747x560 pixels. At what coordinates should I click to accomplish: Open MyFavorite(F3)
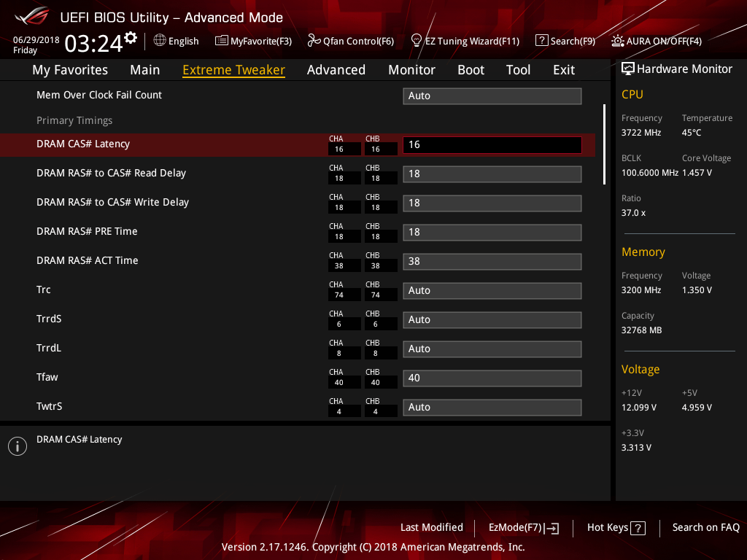pyautogui.click(x=253, y=41)
